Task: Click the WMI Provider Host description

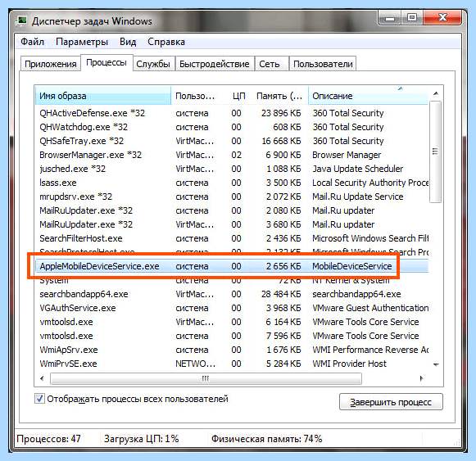Action: click(349, 364)
